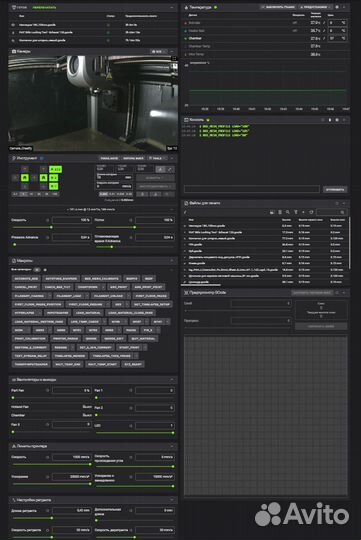Open FILAMENT_LOAD macro parameters arrow
Screen dimensions: 361x540
[x=87, y=295]
